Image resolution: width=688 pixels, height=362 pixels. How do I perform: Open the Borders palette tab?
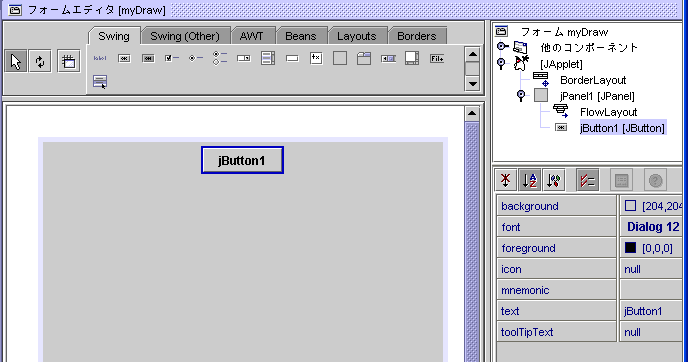[x=416, y=36]
